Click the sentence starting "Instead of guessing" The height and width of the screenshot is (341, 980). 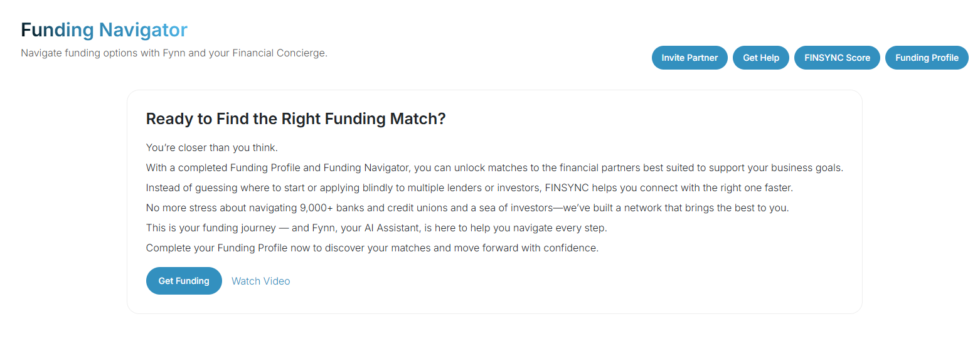pyautogui.click(x=464, y=188)
